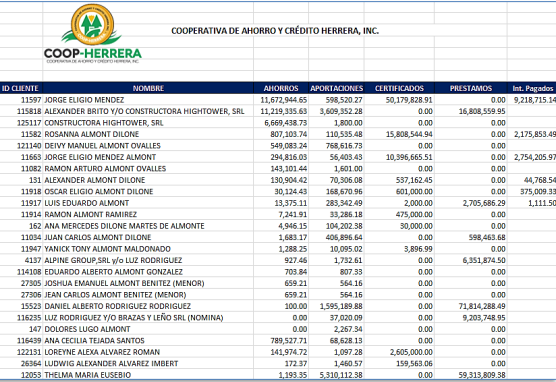This screenshot has width=556, height=382.
Task: Select cell YANICK TONY ALMONT MALDONADO
Action: (148, 249)
